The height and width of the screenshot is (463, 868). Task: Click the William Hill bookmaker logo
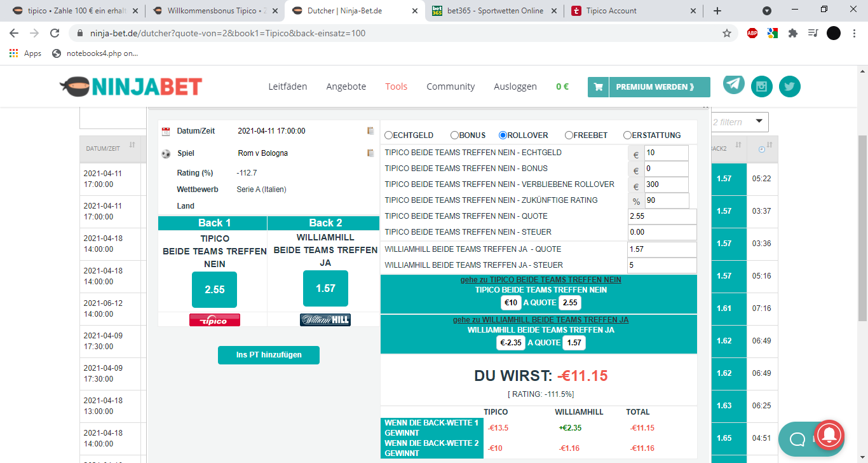coord(325,320)
